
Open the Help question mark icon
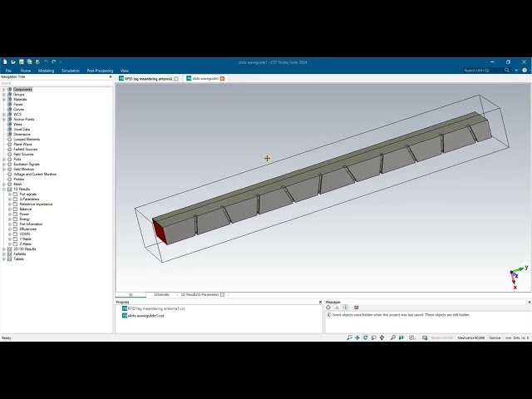pos(525,70)
